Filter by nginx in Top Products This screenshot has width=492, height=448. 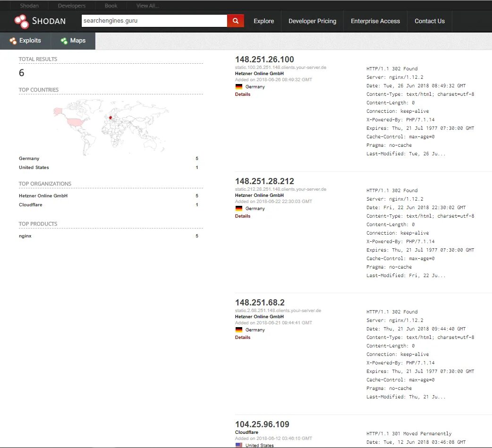[25, 236]
